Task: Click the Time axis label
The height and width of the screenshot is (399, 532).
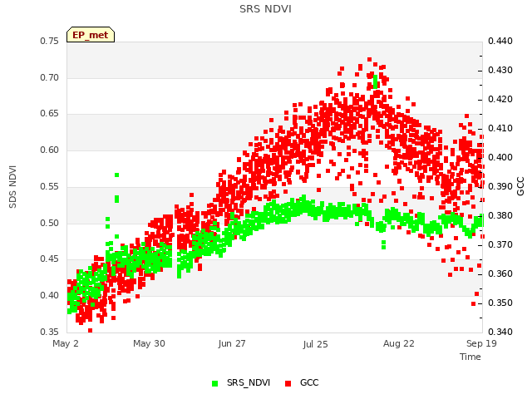Action: coord(470,357)
